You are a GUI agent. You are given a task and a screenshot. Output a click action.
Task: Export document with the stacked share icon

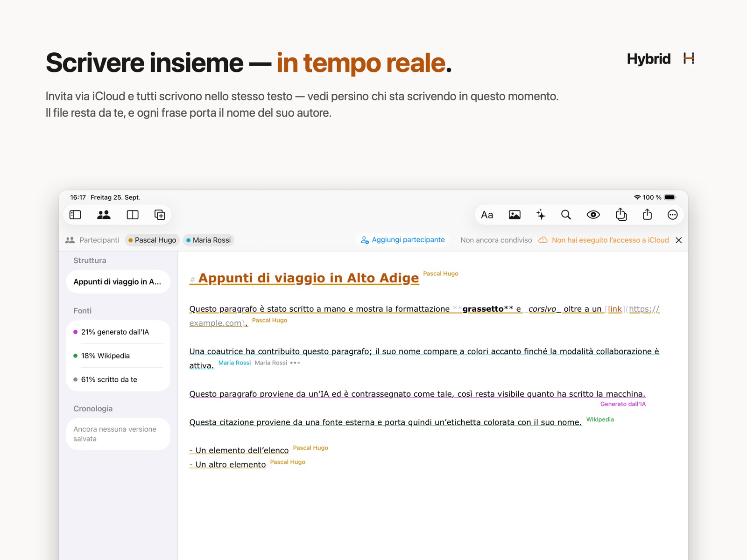621,214
